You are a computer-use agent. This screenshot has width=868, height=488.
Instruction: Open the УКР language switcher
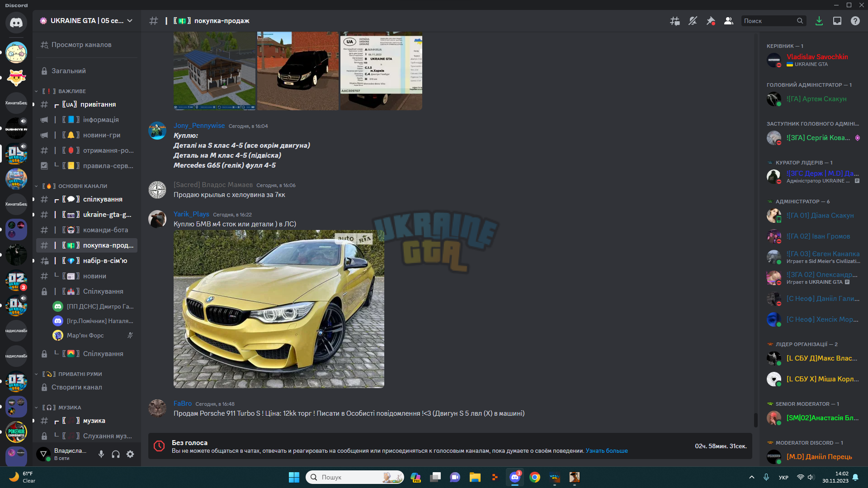[x=783, y=478]
